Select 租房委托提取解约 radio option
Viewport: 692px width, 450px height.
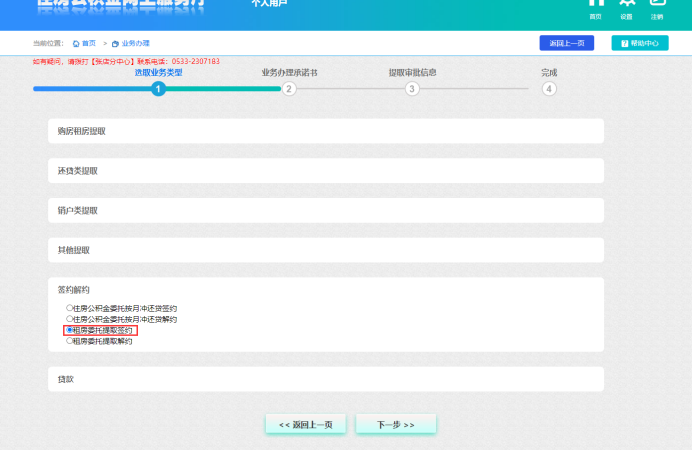69,341
